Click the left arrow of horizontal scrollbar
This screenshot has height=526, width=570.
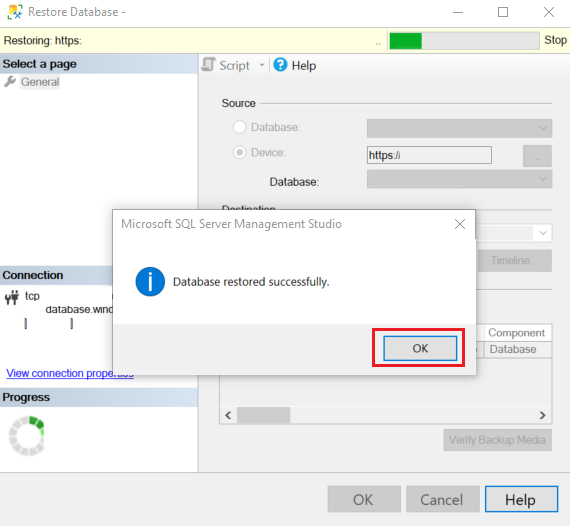[x=228, y=415]
